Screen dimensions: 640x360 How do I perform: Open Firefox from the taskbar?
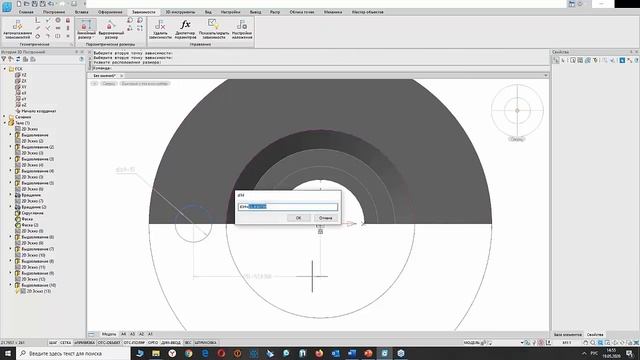[319, 353]
